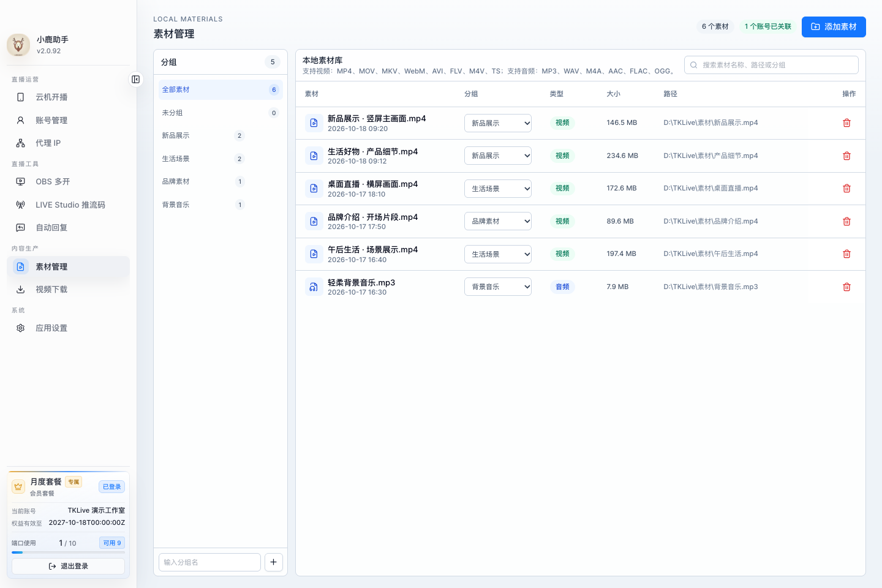This screenshot has height=588, width=882.
Task: Click the deer logo avatar of 小鹿助手
Action: coord(18,45)
